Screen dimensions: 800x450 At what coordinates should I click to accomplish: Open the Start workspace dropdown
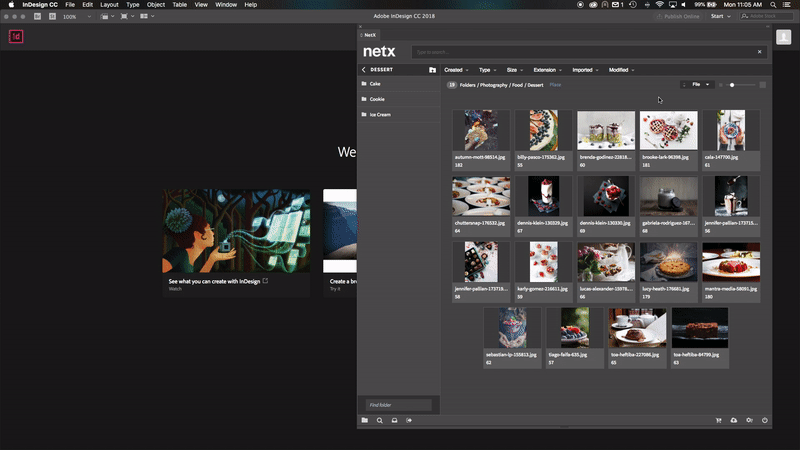point(720,16)
